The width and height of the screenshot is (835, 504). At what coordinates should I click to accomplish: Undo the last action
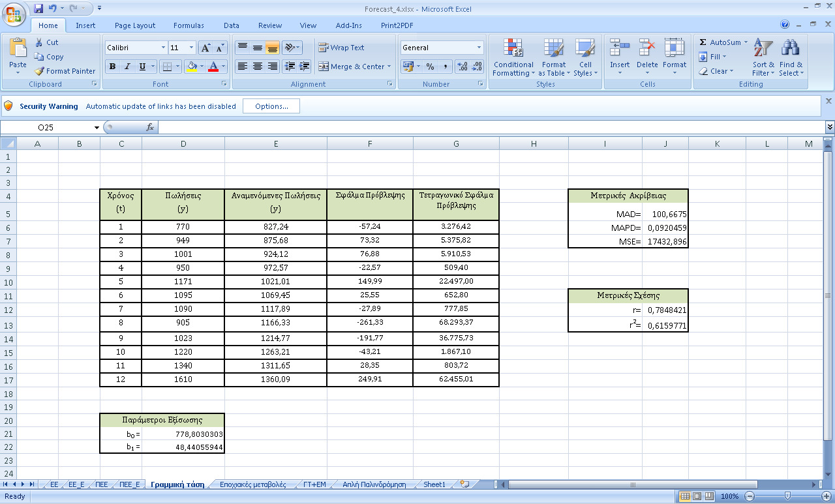(53, 8)
